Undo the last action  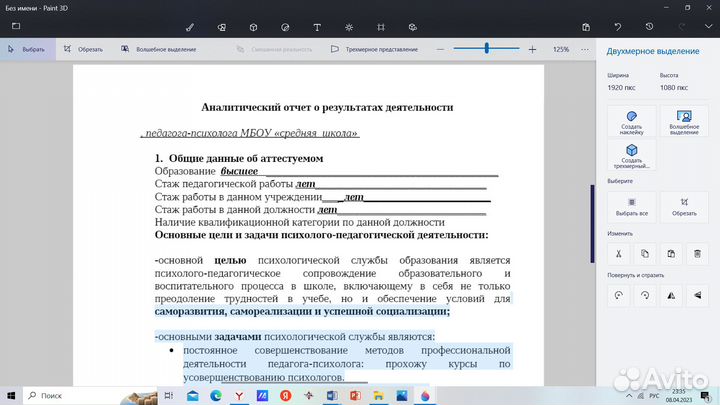pos(618,27)
